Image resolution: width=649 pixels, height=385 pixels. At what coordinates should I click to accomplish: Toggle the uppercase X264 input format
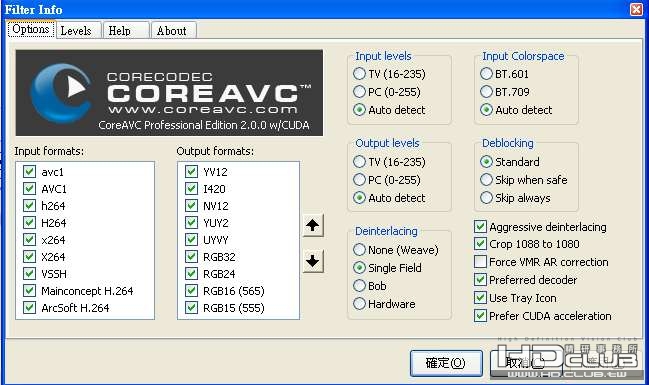coord(29,256)
